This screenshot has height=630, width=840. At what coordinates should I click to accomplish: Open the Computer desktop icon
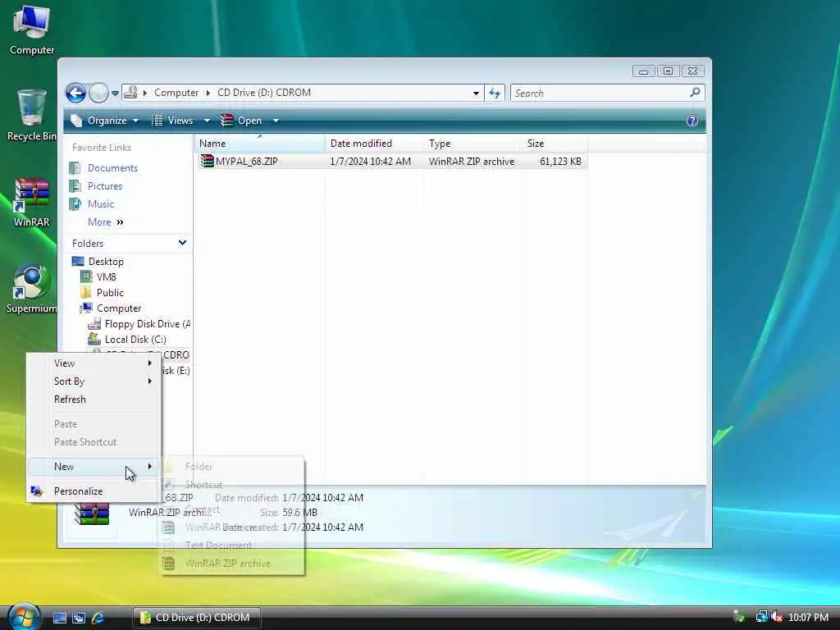click(x=32, y=30)
